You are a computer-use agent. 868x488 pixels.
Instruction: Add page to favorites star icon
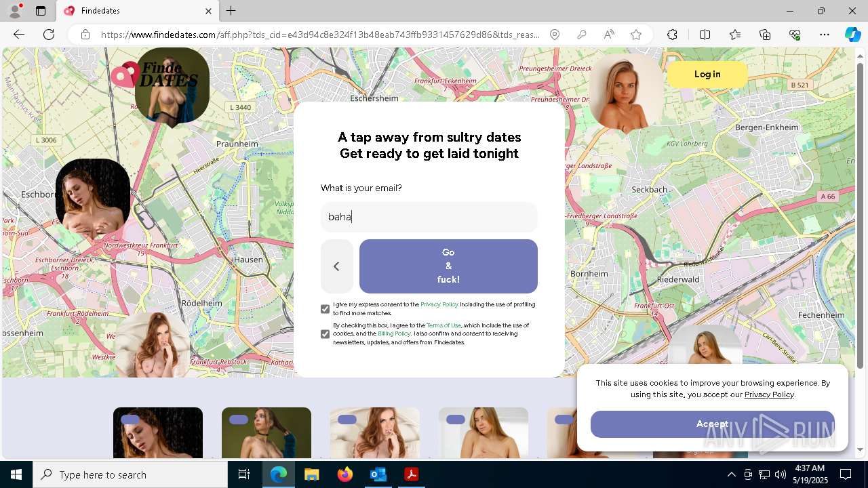(x=636, y=35)
